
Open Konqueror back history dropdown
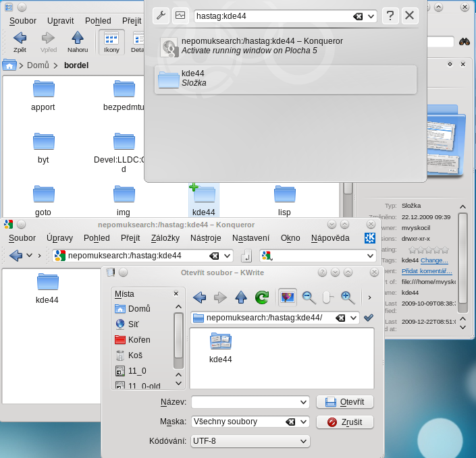click(x=29, y=256)
